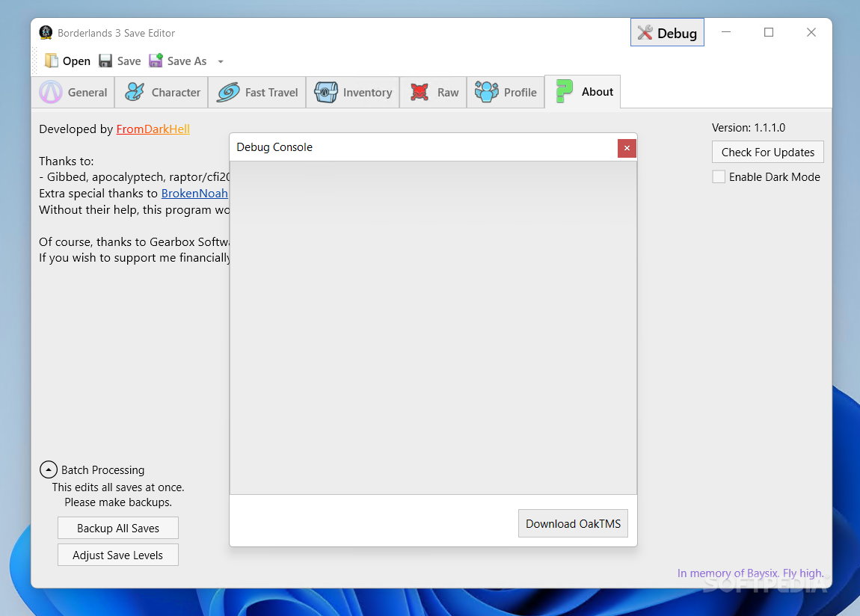
Task: Enable Dark Mode checkbox
Action: point(719,176)
